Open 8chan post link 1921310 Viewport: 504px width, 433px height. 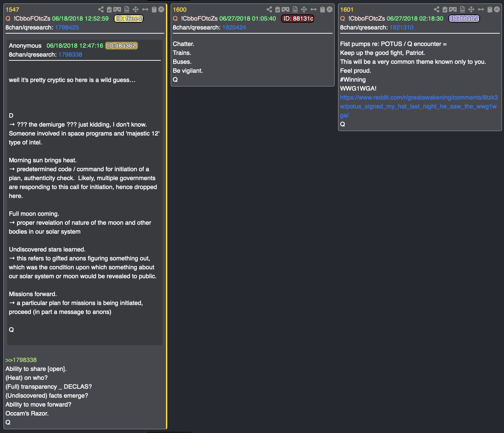click(x=401, y=27)
